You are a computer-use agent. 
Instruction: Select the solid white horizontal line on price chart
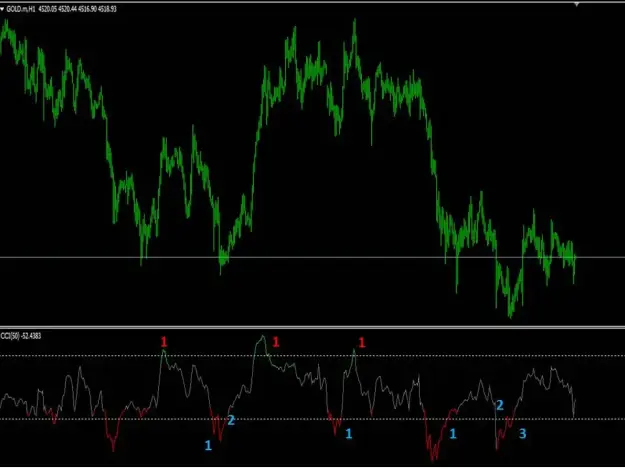point(312,257)
